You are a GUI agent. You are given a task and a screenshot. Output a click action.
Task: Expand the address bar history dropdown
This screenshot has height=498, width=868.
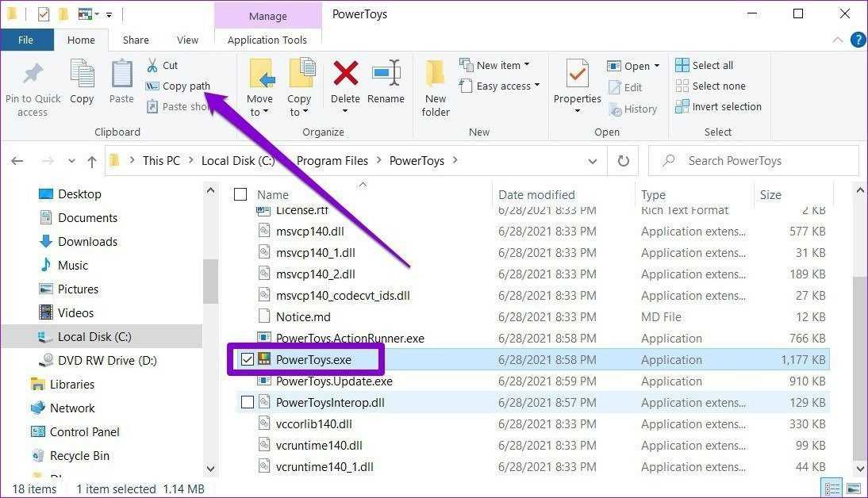(593, 161)
